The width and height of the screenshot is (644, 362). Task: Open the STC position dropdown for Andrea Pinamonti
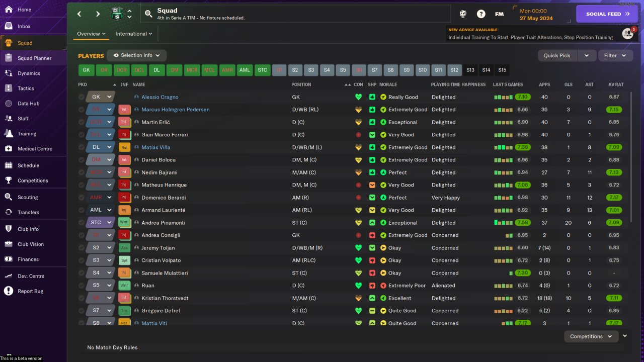(x=101, y=223)
